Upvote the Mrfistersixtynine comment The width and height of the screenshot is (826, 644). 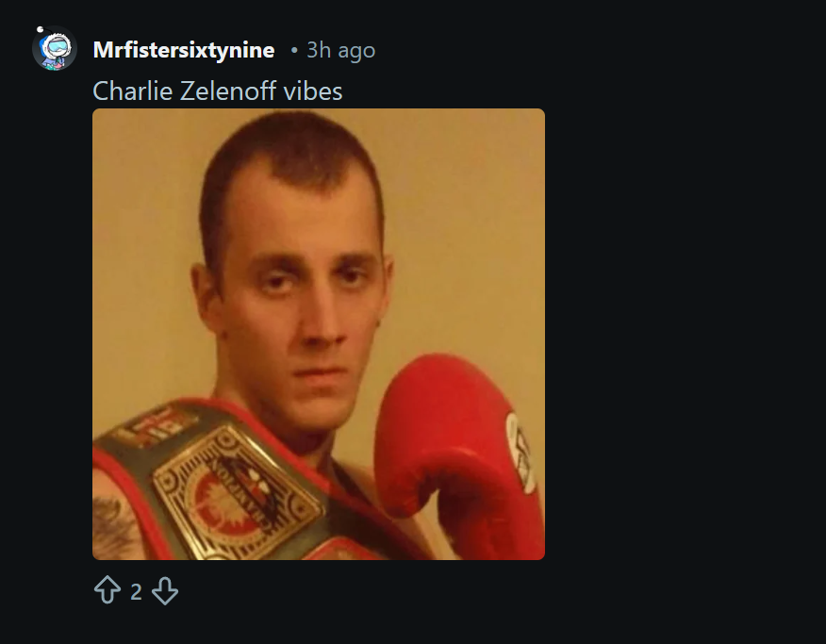point(107,589)
